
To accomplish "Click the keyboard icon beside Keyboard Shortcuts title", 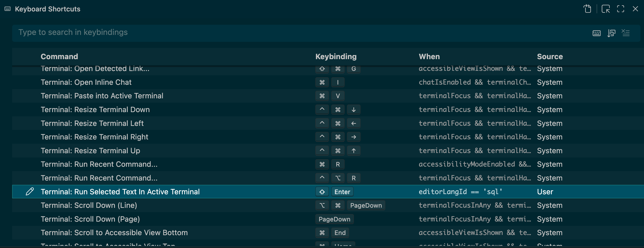I will 8,9.
